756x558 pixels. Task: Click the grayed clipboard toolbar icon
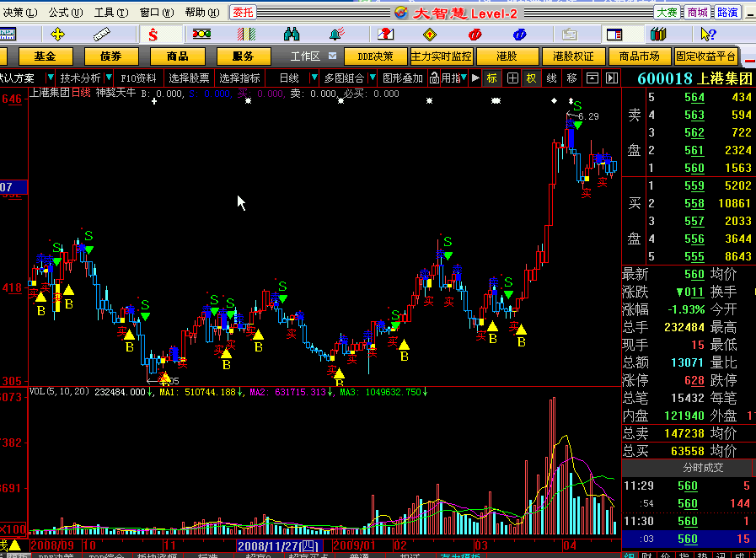[x=570, y=35]
